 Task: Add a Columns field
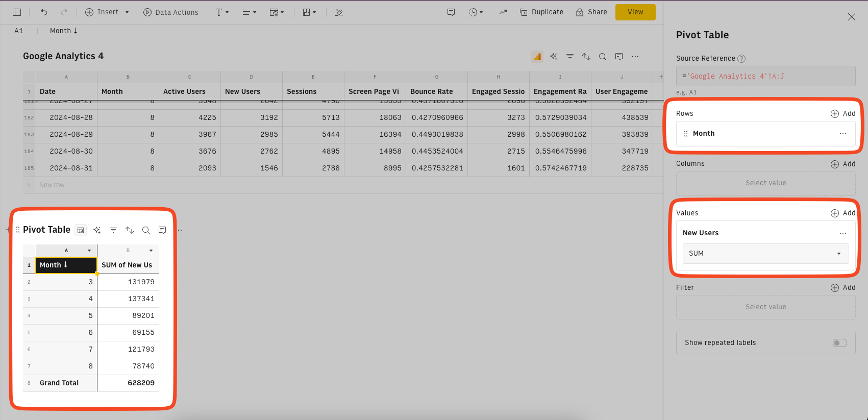[x=843, y=164]
